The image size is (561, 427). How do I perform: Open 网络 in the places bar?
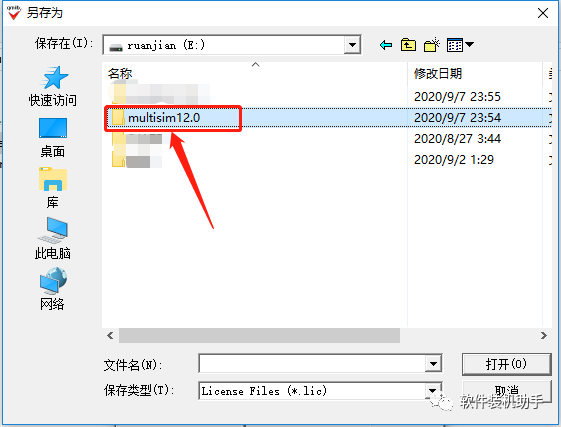[x=53, y=290]
